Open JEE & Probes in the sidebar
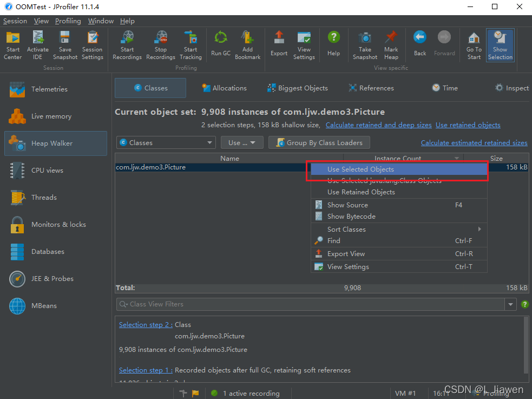Viewport: 532px width, 399px height. (x=56, y=279)
